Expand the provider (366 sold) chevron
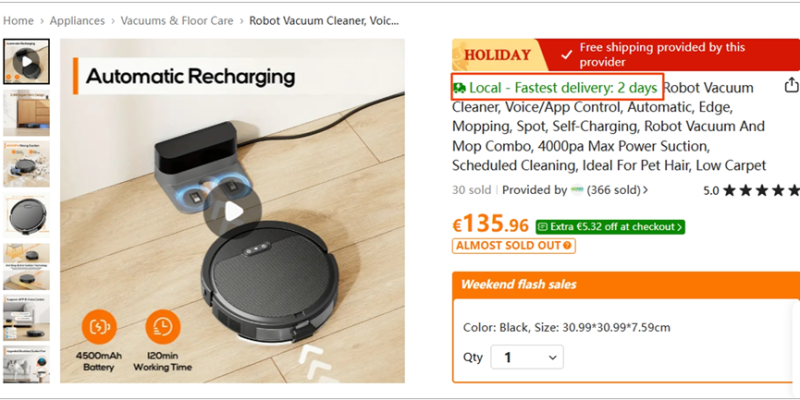The height and width of the screenshot is (400, 800). tap(645, 190)
